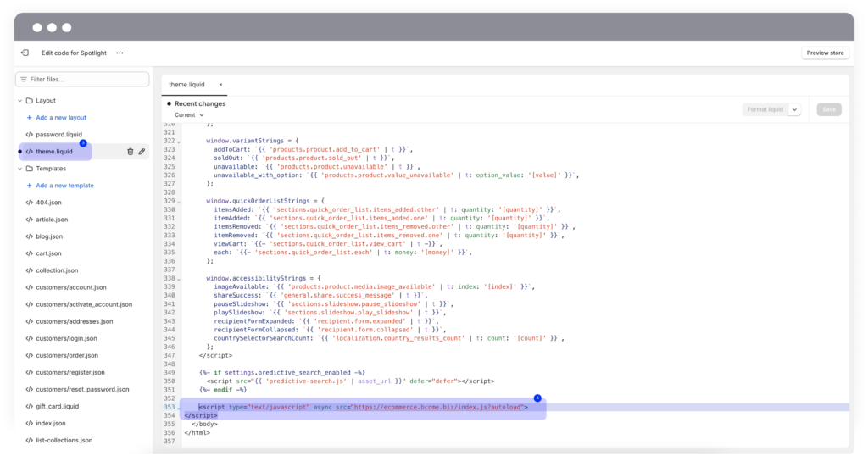Viewport: 868px width, 456px height.
Task: Click the 'Edit code for Spotlight' title
Action: pyautogui.click(x=75, y=53)
